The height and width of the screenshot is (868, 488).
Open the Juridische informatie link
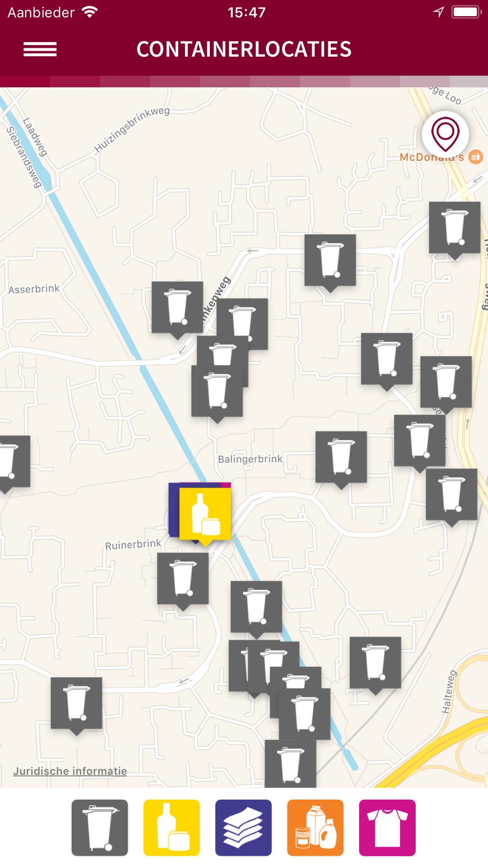(x=70, y=771)
